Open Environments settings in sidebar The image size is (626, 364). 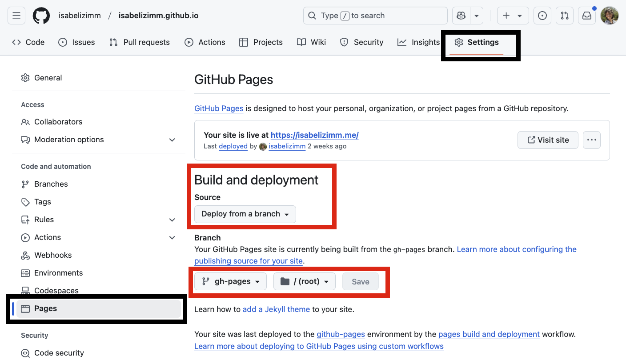pos(98,273)
